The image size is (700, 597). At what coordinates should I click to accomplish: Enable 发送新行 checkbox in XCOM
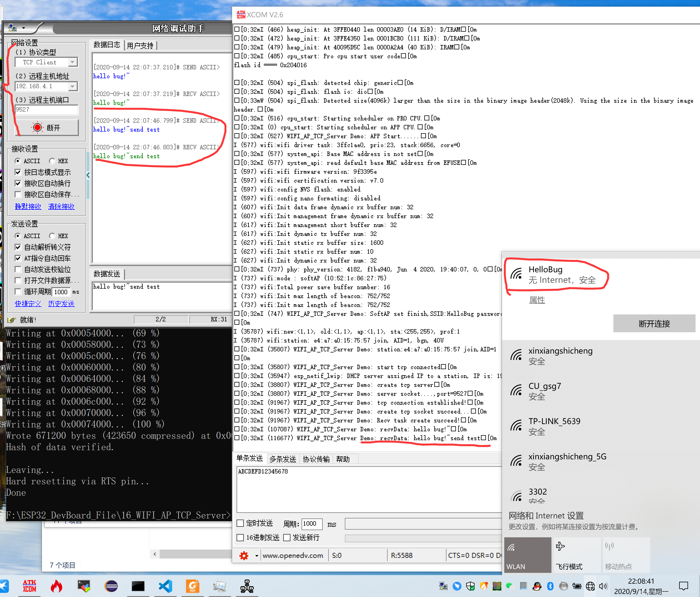287,538
